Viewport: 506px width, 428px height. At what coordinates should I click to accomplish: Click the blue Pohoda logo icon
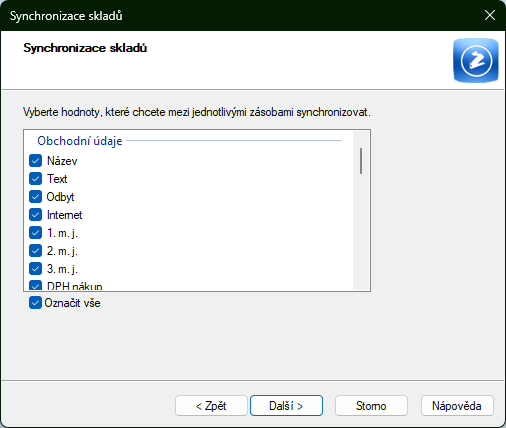(x=476, y=60)
